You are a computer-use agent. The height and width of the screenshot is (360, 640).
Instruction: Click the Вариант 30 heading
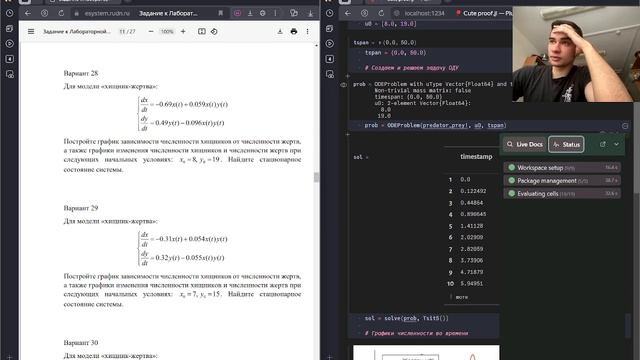tap(81, 342)
